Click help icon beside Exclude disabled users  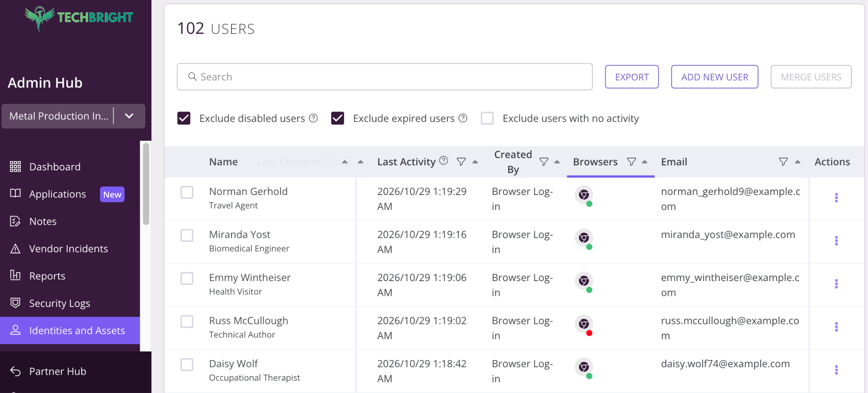(x=313, y=118)
